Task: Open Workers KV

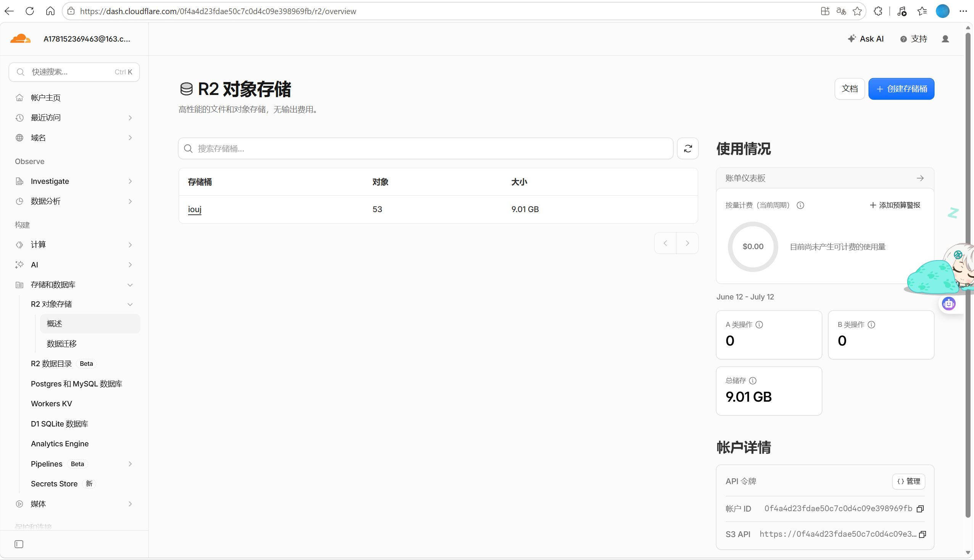Action: [51, 404]
